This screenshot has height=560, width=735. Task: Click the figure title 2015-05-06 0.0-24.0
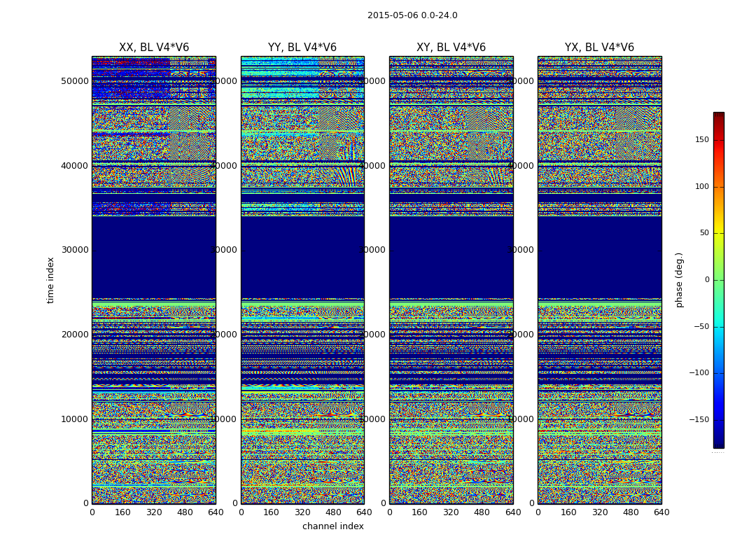[x=412, y=15]
